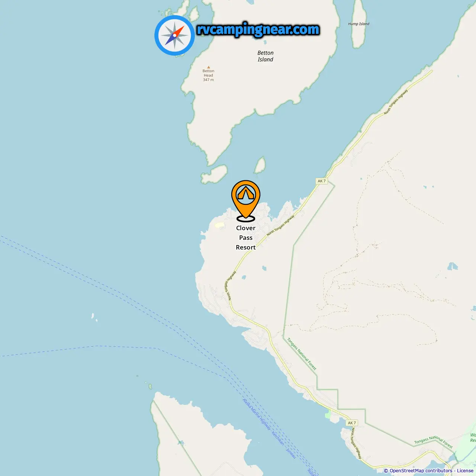The height and width of the screenshot is (476, 476).
Task: Click the North Tongass Highway label near resort
Action: point(281,225)
